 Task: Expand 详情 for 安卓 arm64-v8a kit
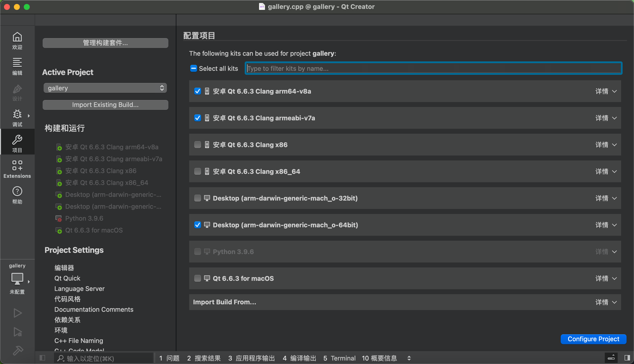[606, 91]
